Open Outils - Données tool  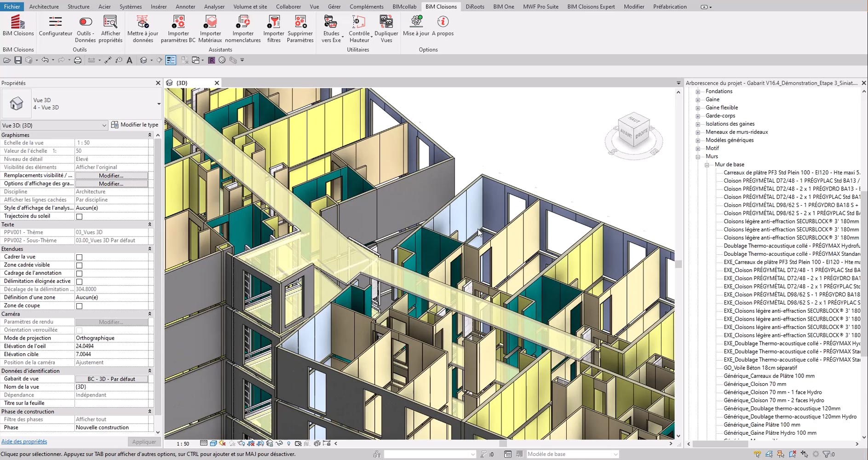[x=86, y=29]
